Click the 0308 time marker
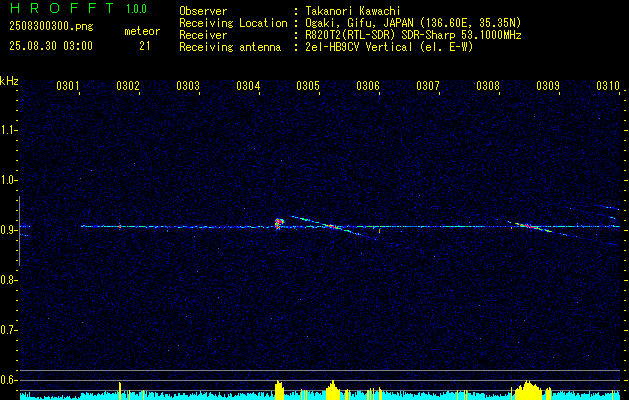This screenshot has width=629, height=400. [488, 85]
